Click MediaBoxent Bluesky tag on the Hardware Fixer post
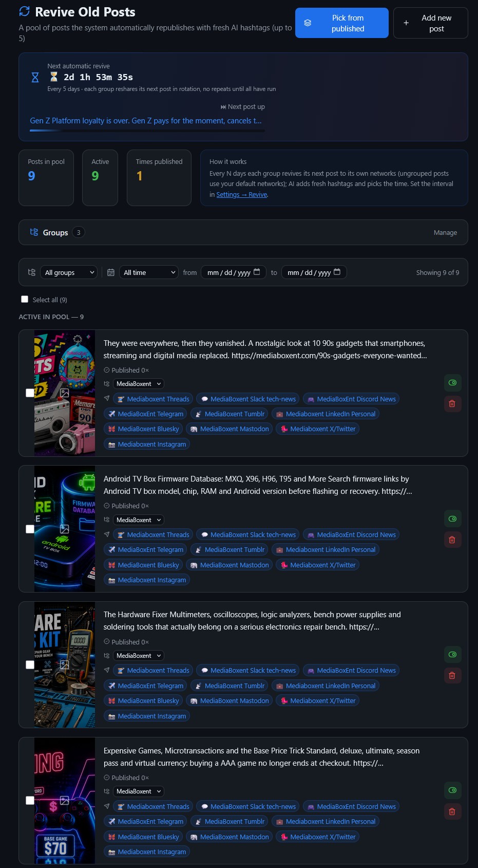Viewport: 478px width, 868px height. [143, 701]
